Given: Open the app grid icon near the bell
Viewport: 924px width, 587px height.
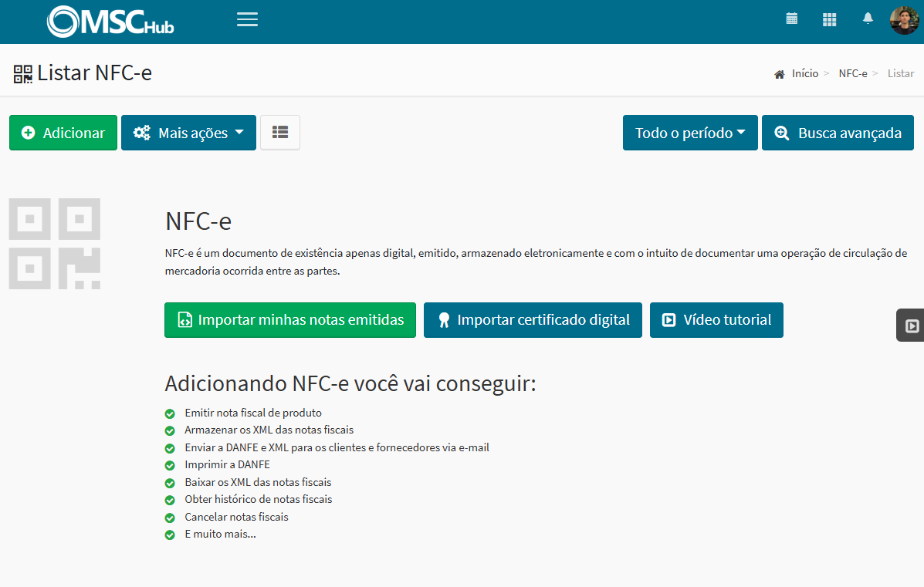Looking at the screenshot, I should point(829,19).
